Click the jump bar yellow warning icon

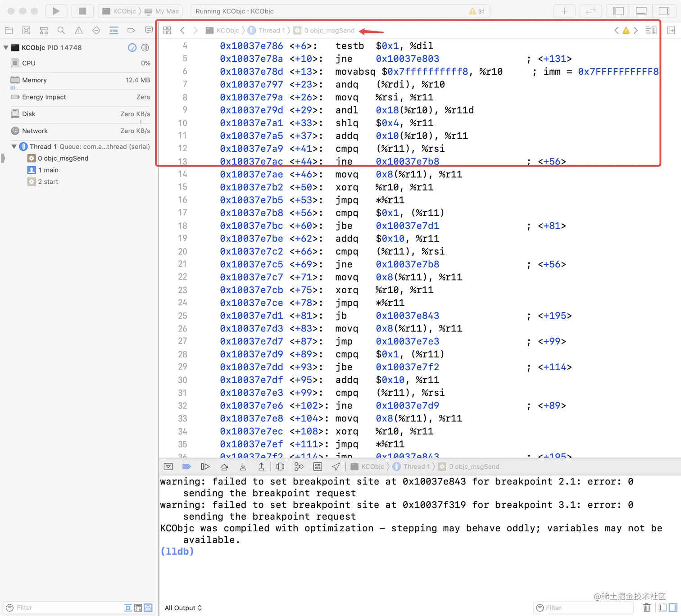point(626,31)
